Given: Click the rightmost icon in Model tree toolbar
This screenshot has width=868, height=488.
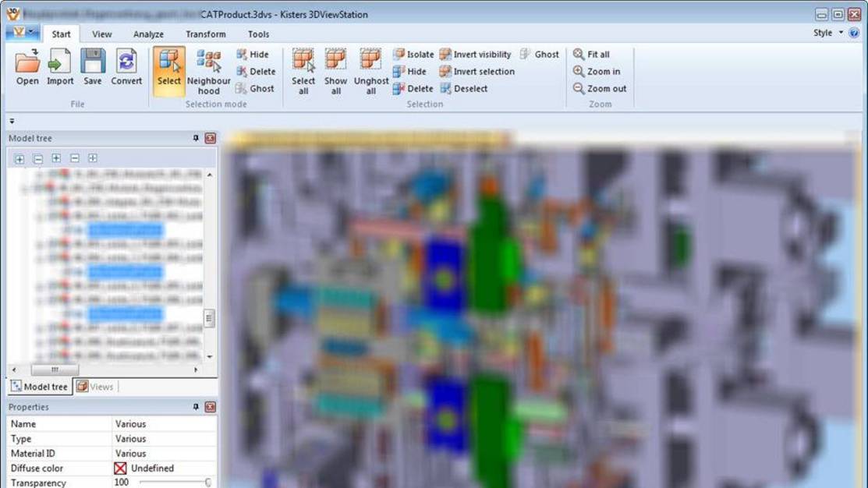Looking at the screenshot, I should (x=93, y=158).
